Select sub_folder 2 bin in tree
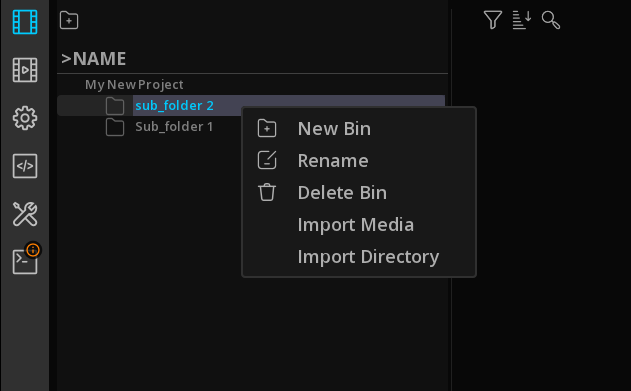 [174, 105]
